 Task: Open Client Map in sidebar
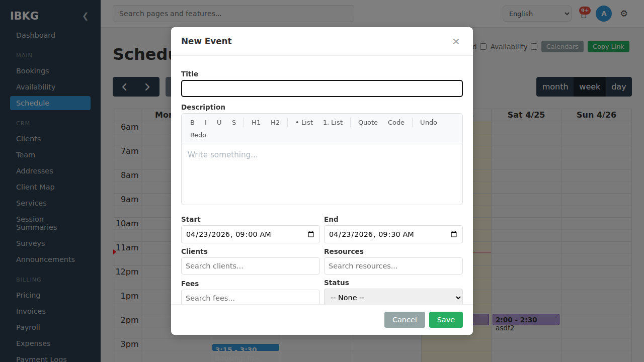50,187
